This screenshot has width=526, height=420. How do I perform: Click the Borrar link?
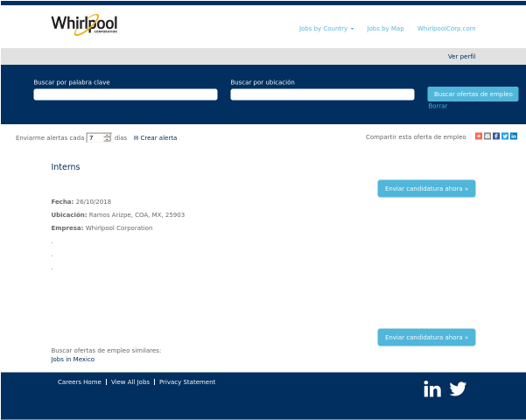coord(438,106)
